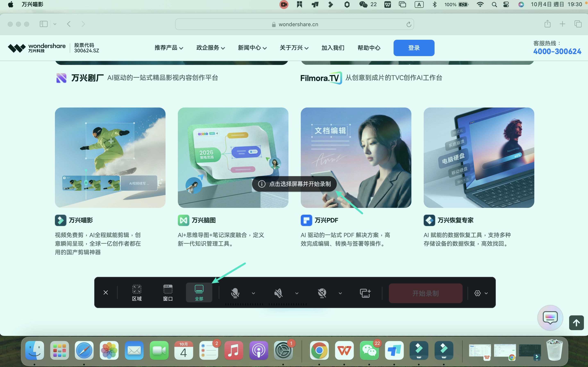The width and height of the screenshot is (588, 367).
Task: Click the add-screen overlay icon in recorder bar
Action: [x=365, y=293]
